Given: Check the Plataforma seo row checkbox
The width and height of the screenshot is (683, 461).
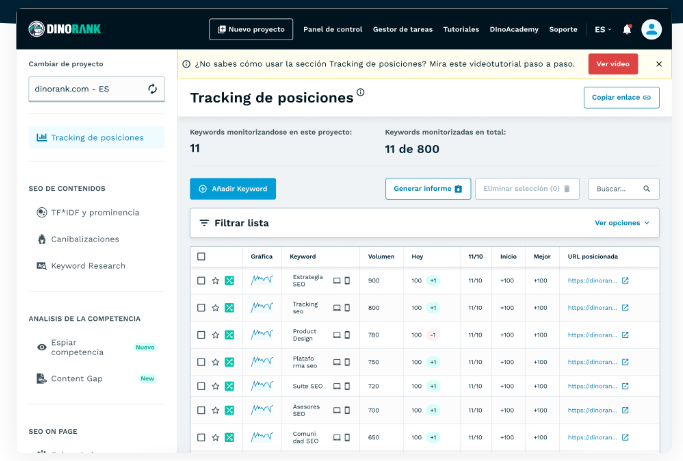Looking at the screenshot, I should pos(201,362).
